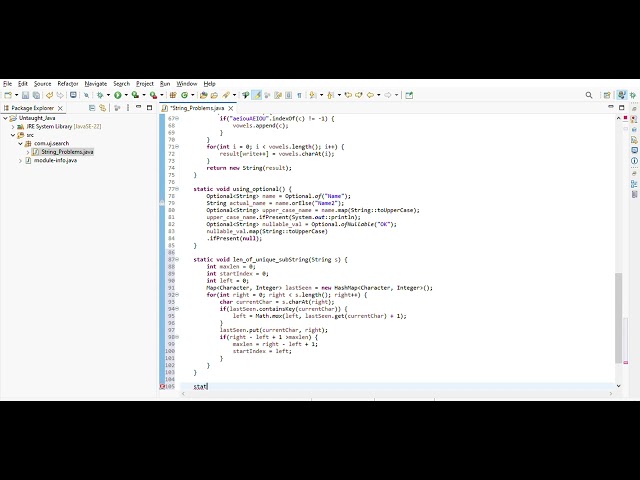Viewport: 640px width, 480px height.
Task: Toggle Block Selection Mode button
Action: 289,95
